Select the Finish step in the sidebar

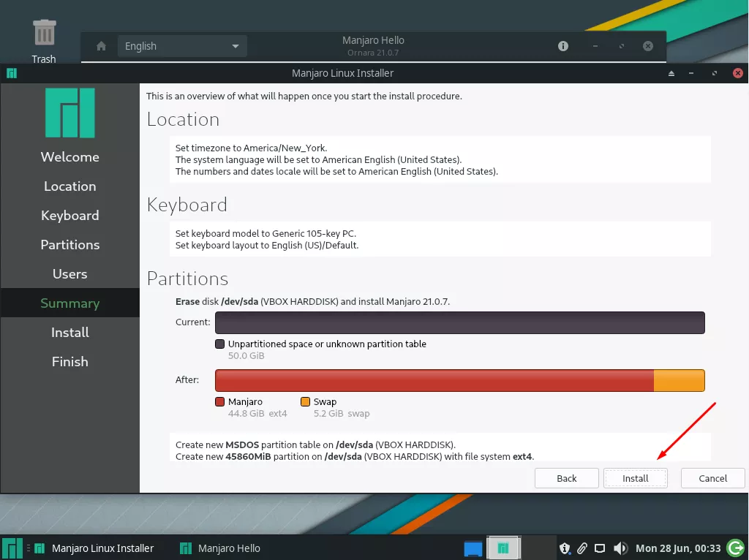click(69, 361)
